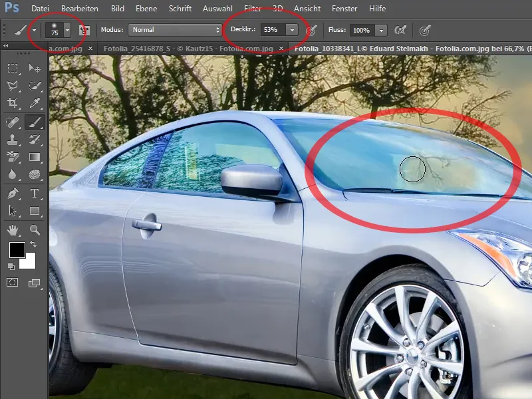Viewport: 532px width, 399px height.
Task: Open the Bearbeiten menu
Action: pos(80,9)
